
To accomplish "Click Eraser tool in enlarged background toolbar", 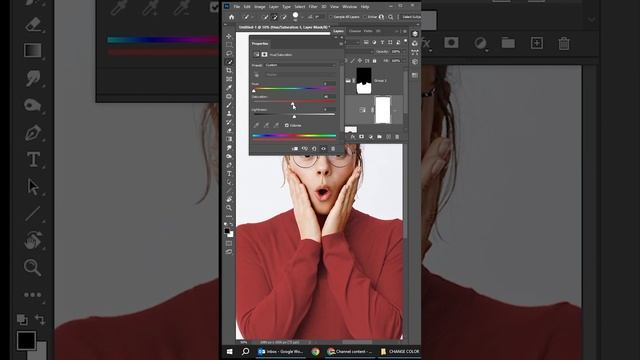I will click(33, 24).
